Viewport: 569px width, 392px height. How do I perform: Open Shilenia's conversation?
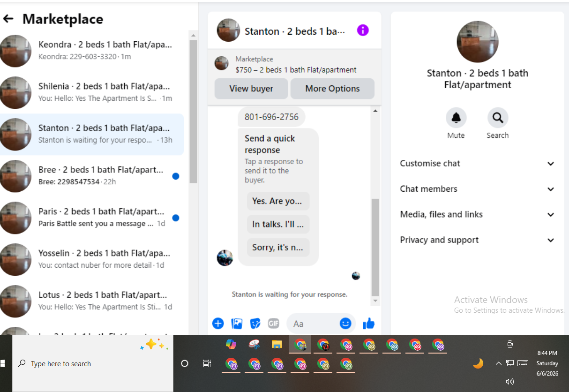92,92
